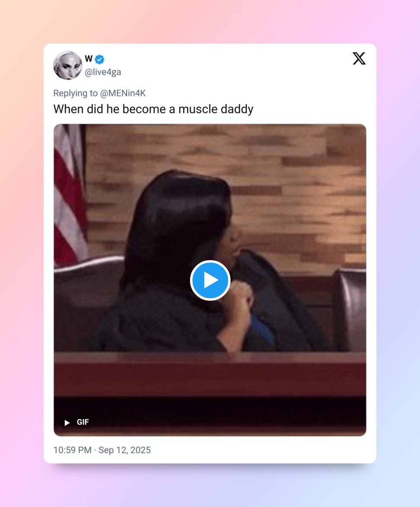Select the tweet text about muscle daddy
Screen dimensions: 420x507
[x=154, y=109]
